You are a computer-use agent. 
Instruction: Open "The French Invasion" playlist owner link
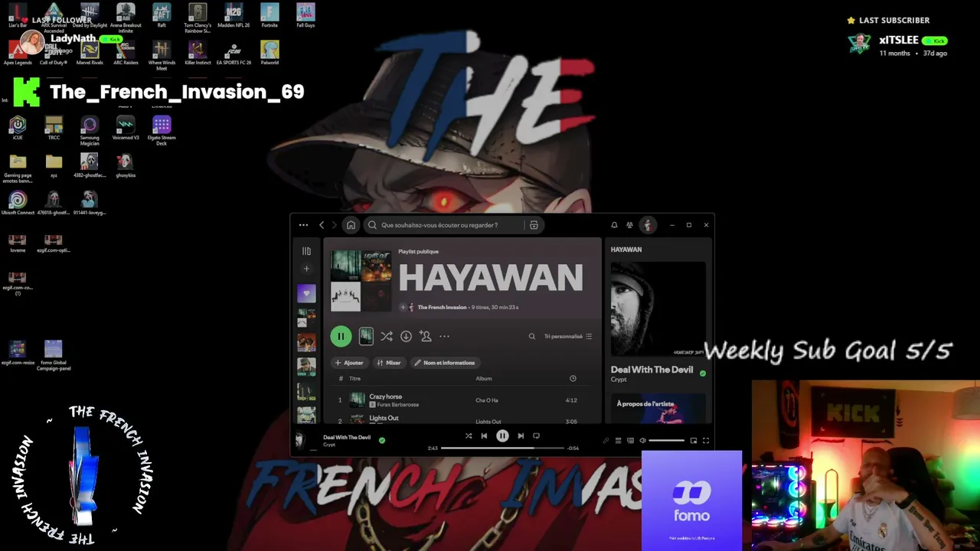pos(442,307)
